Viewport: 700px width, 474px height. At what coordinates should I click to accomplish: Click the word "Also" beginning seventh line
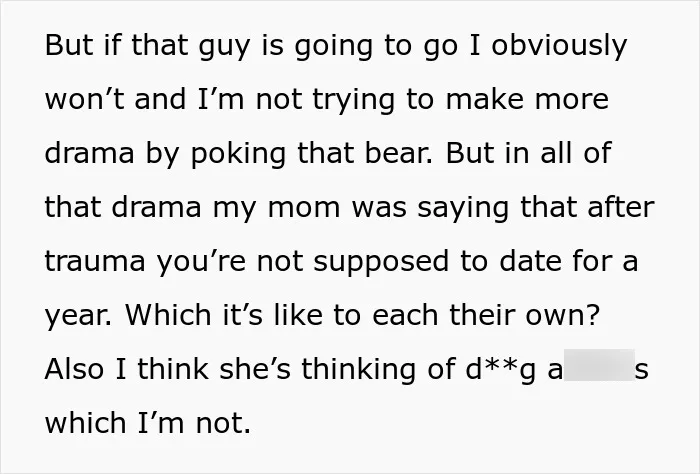tap(74, 369)
